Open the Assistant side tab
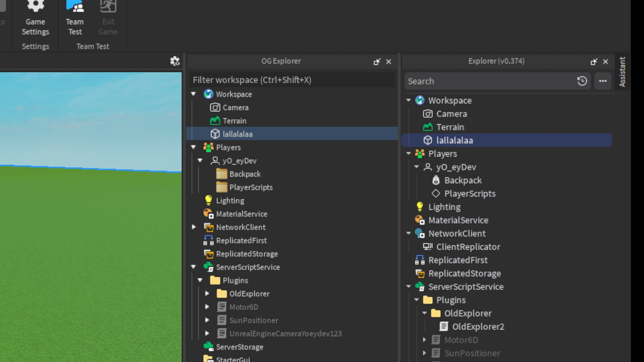The image size is (644, 362). [622, 72]
